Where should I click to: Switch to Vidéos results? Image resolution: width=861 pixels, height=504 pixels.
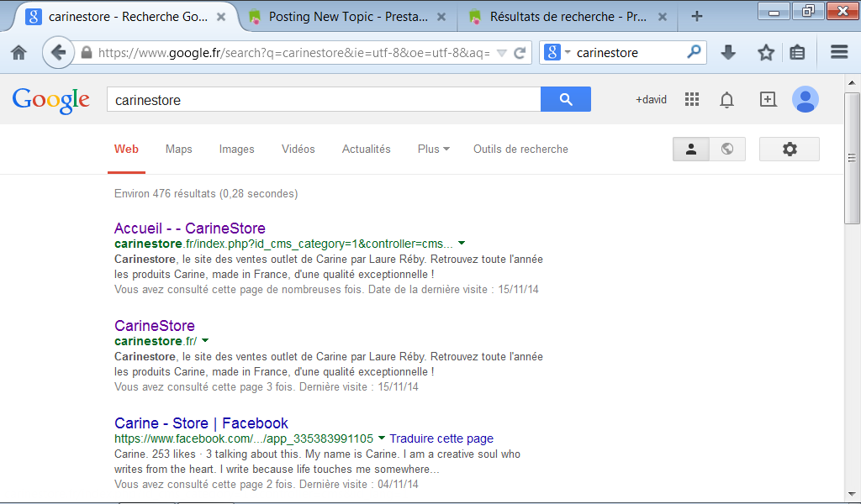298,150
